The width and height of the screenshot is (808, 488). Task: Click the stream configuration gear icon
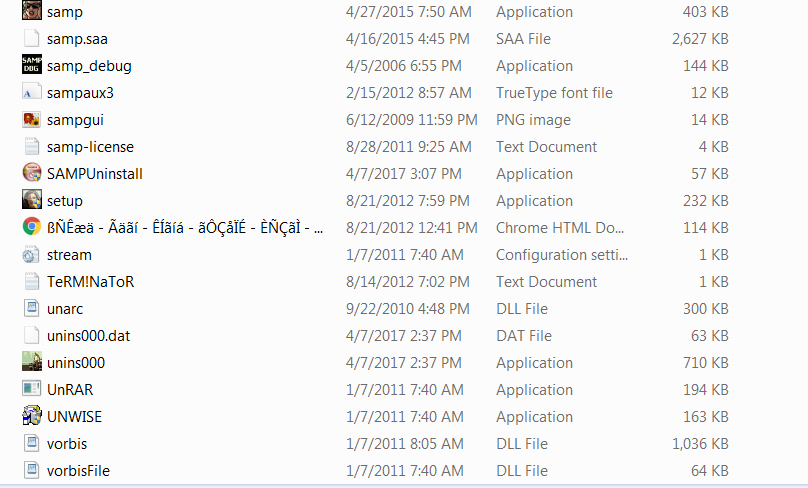pos(31,254)
